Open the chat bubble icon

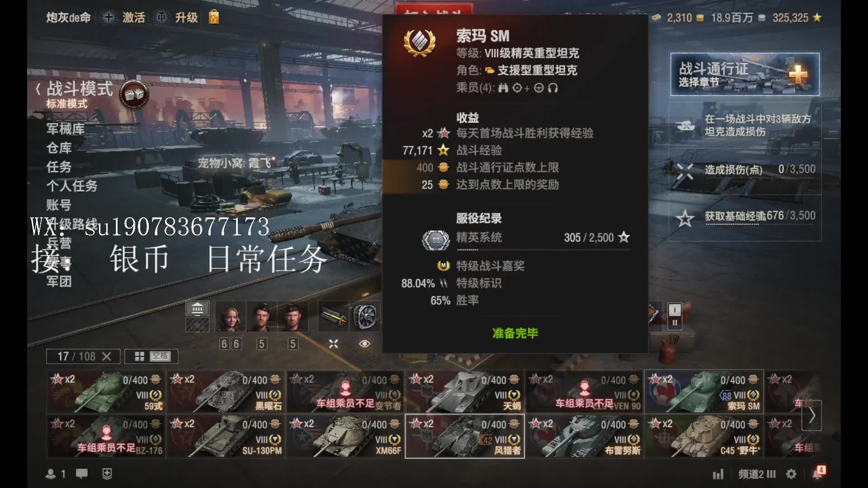click(82, 474)
